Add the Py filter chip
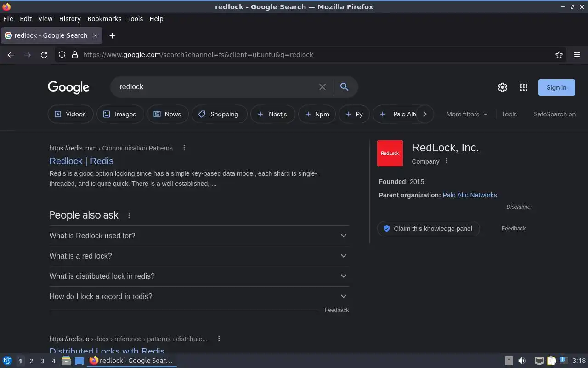588x368 pixels. point(354,114)
